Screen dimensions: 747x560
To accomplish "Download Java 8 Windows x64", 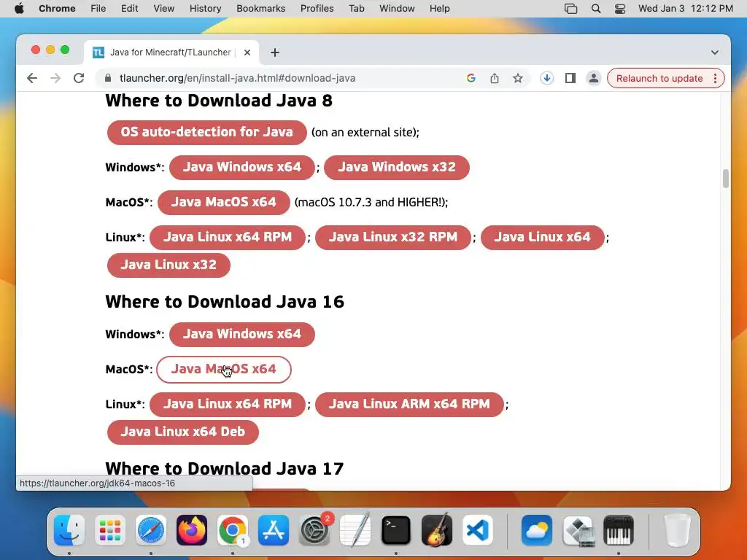I will pos(242,168).
